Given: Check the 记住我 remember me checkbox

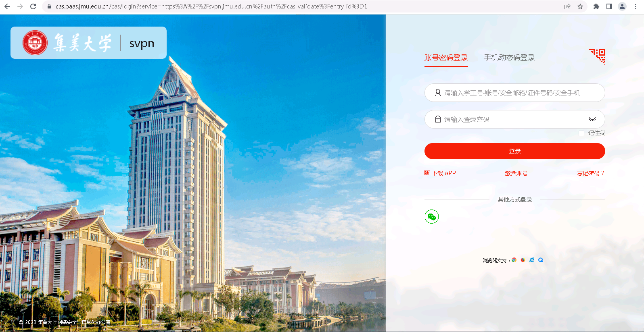Looking at the screenshot, I should pos(581,133).
